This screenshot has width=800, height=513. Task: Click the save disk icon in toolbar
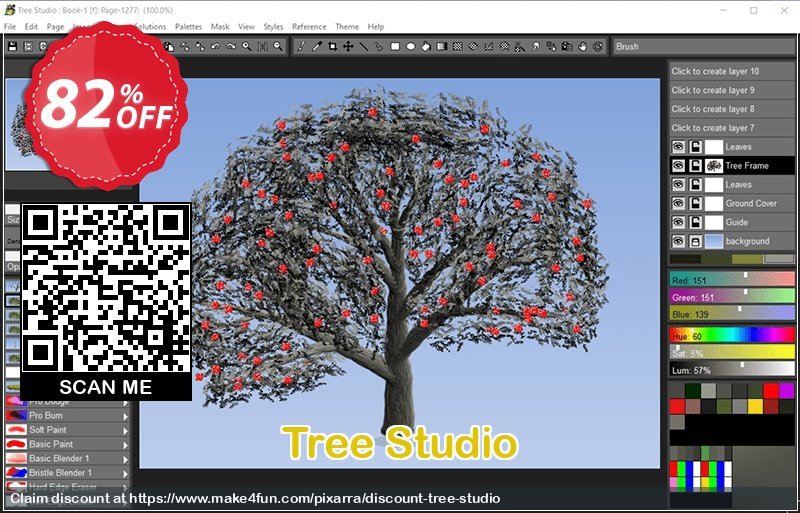pyautogui.click(x=13, y=46)
